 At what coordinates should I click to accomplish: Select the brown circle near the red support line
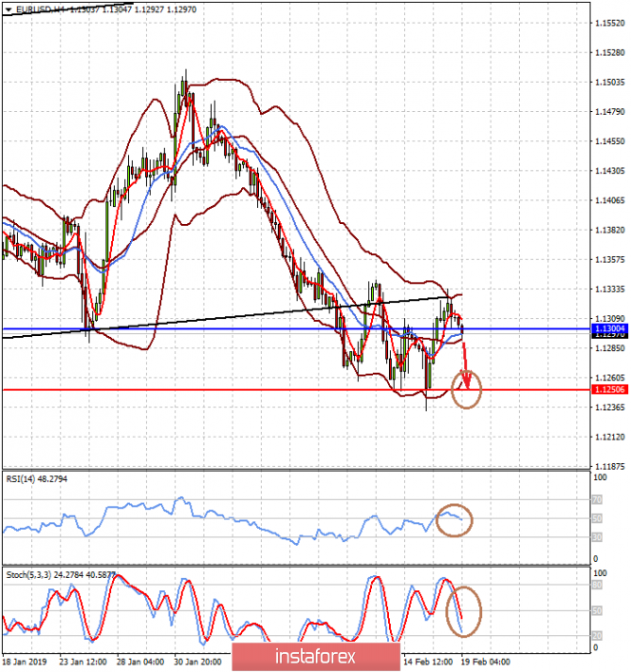click(x=467, y=389)
